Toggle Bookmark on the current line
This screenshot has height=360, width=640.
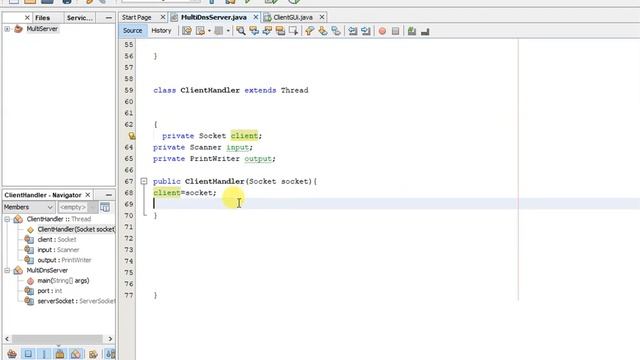[x=336, y=31]
